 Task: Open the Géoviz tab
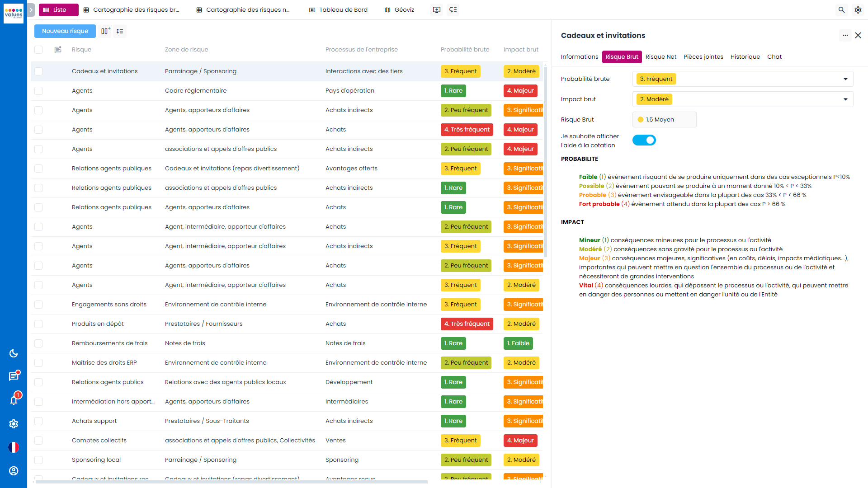click(x=400, y=10)
